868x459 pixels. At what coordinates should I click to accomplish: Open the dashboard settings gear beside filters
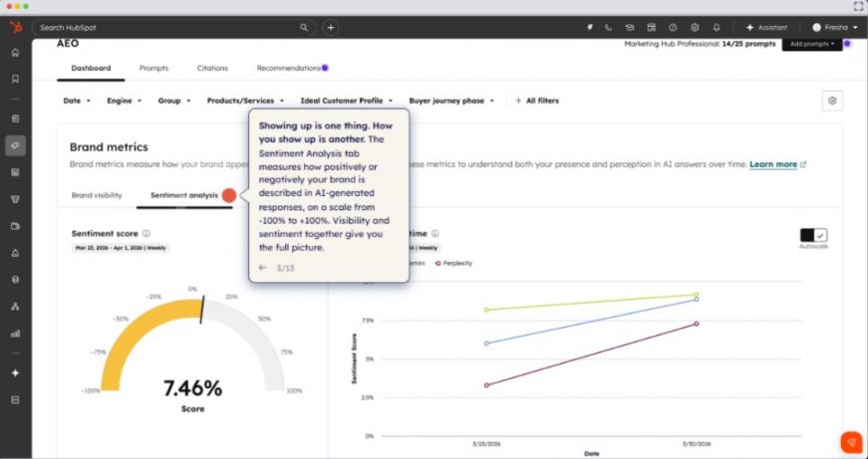click(832, 101)
